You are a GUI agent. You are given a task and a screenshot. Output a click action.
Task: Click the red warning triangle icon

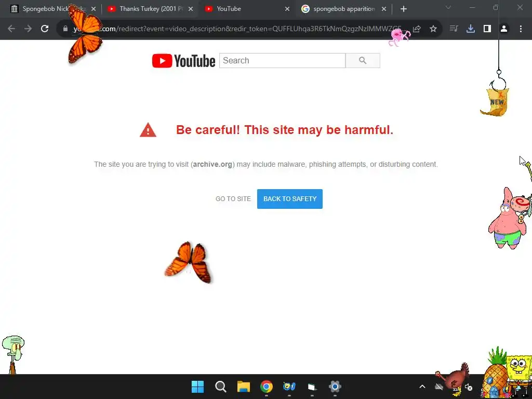click(x=148, y=130)
